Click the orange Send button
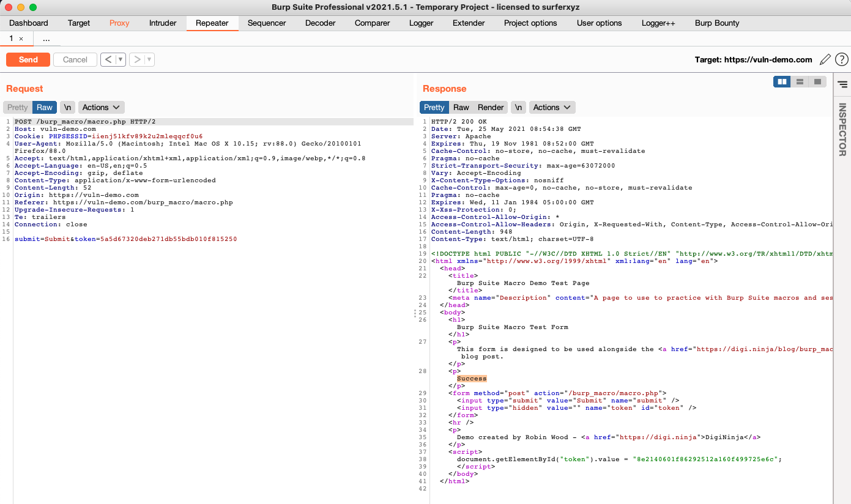This screenshot has width=851, height=504. pos(28,59)
